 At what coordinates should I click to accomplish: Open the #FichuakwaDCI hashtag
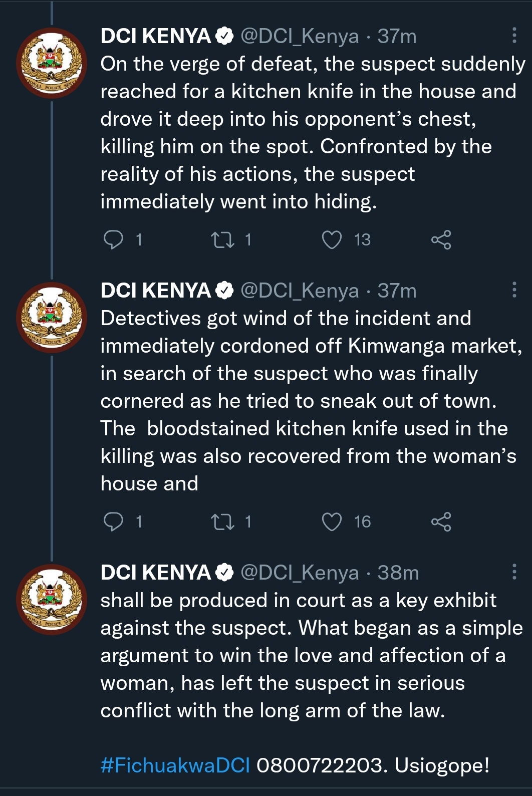coord(175,765)
